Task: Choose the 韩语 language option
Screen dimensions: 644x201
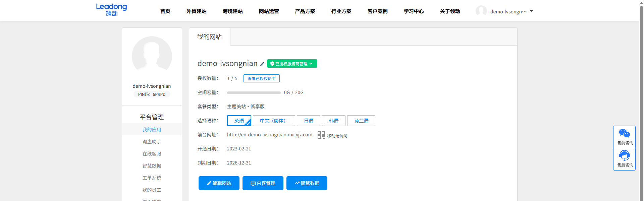Action: 333,121
